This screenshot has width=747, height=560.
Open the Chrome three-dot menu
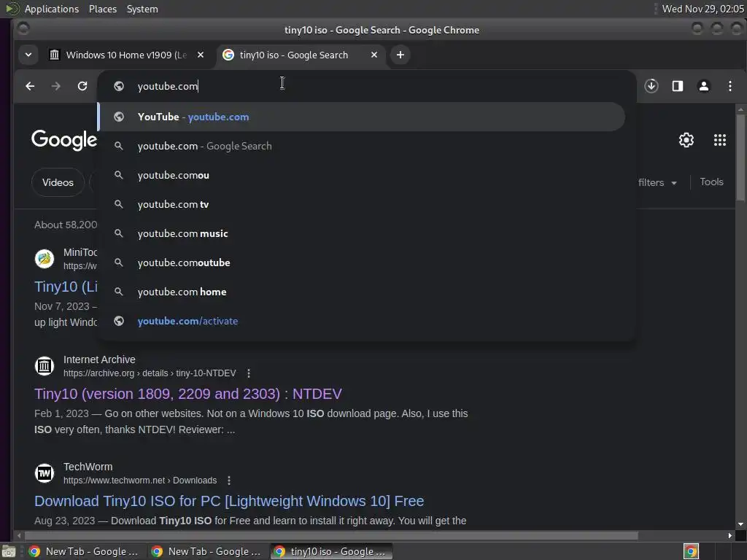coord(729,86)
